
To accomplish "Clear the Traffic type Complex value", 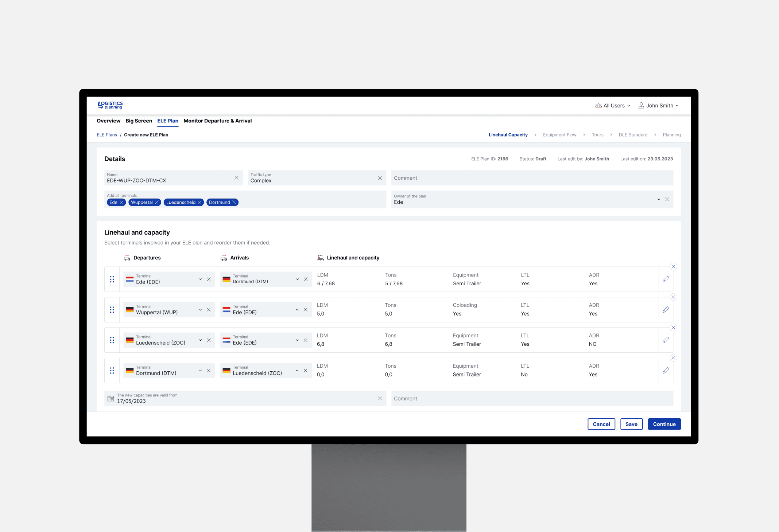I will tap(380, 178).
